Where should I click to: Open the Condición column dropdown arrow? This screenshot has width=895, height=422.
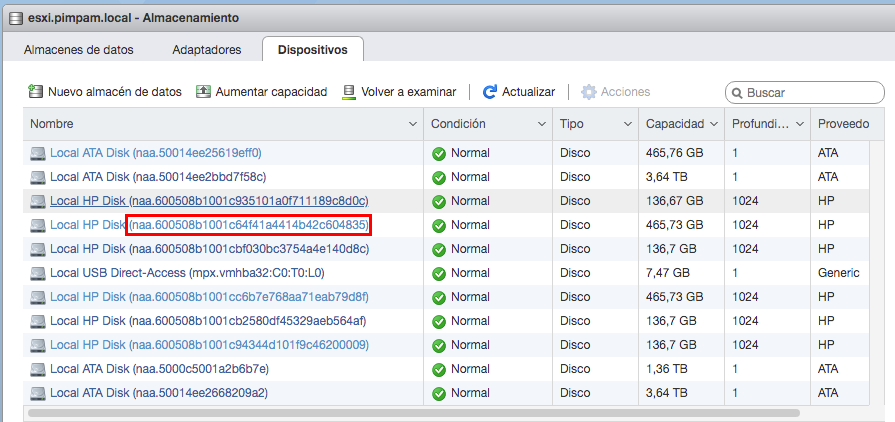point(541,124)
